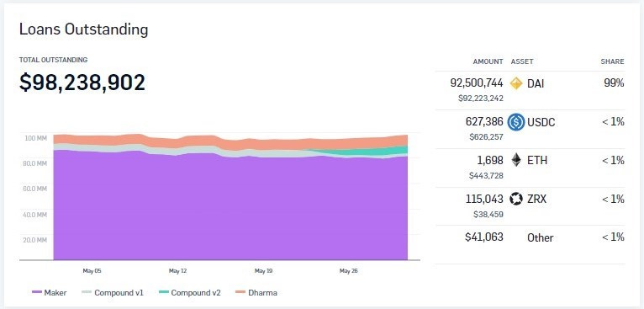Click the 100 MM axis label
The image size is (644, 309).
[36, 138]
